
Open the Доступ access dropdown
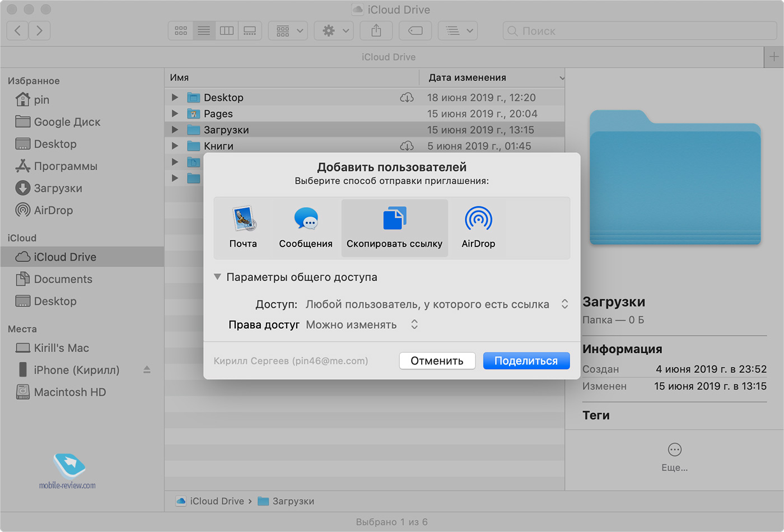437,304
